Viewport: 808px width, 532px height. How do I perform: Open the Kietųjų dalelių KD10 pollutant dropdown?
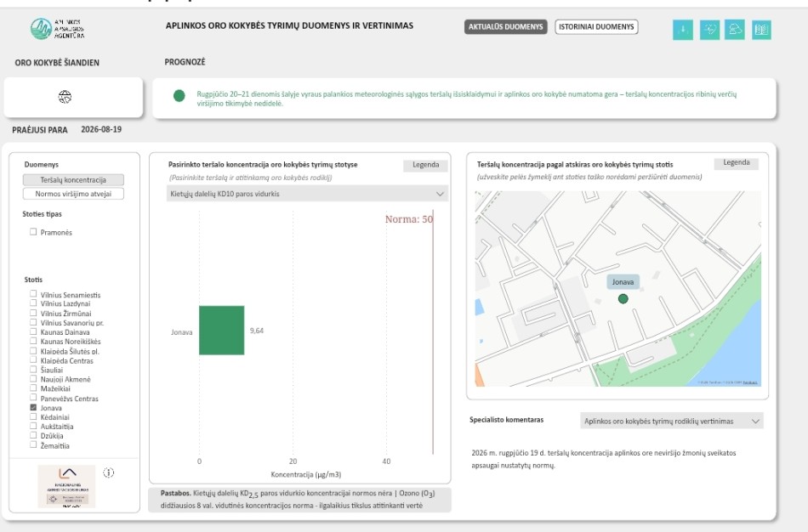click(x=307, y=194)
